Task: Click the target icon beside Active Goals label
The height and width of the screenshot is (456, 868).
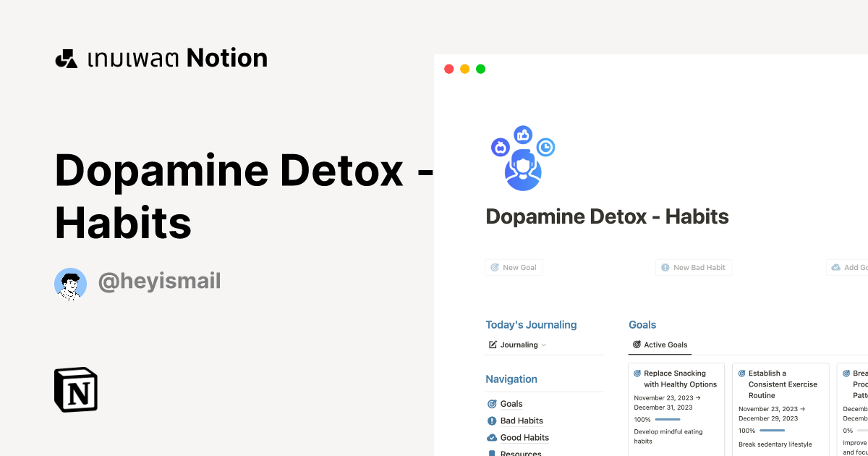Action: (637, 345)
